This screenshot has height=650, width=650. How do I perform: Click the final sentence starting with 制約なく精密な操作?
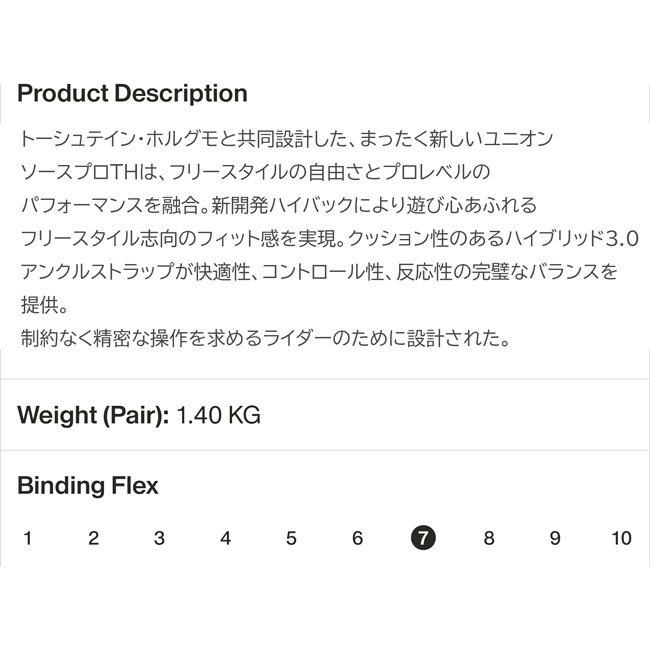(x=266, y=339)
